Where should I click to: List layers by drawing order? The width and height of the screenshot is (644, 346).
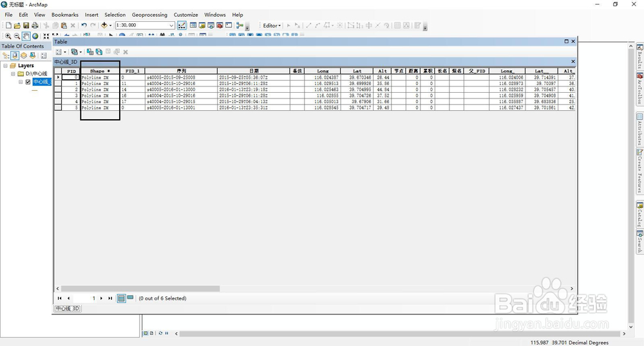6,55
